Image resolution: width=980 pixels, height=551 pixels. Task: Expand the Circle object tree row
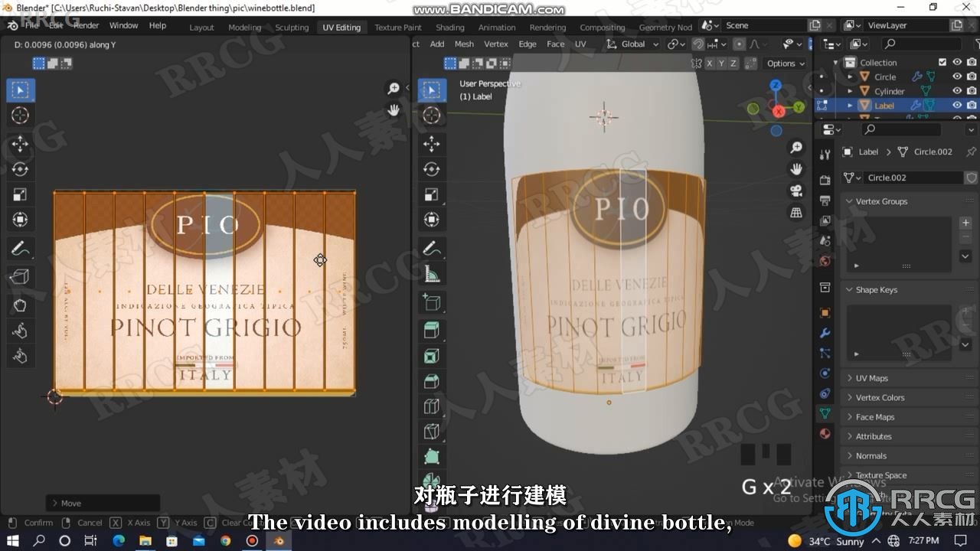coord(850,77)
